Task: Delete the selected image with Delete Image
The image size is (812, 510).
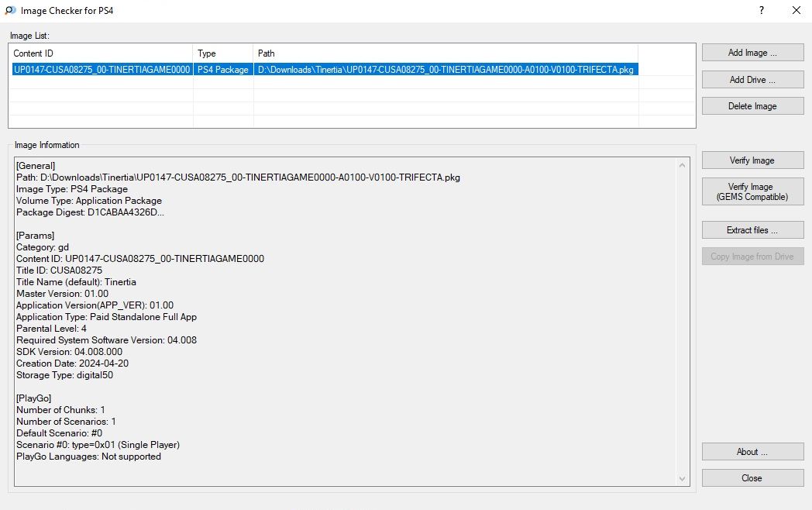Action: [752, 106]
